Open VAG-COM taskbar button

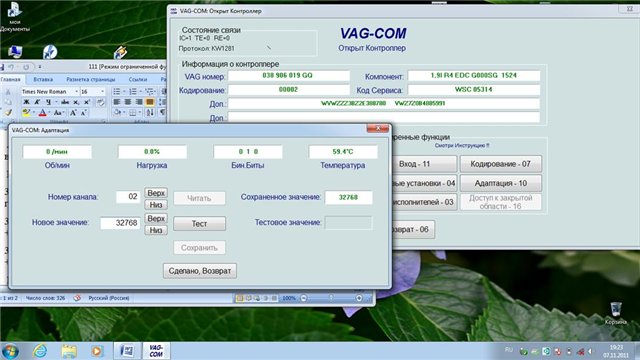[156, 351]
